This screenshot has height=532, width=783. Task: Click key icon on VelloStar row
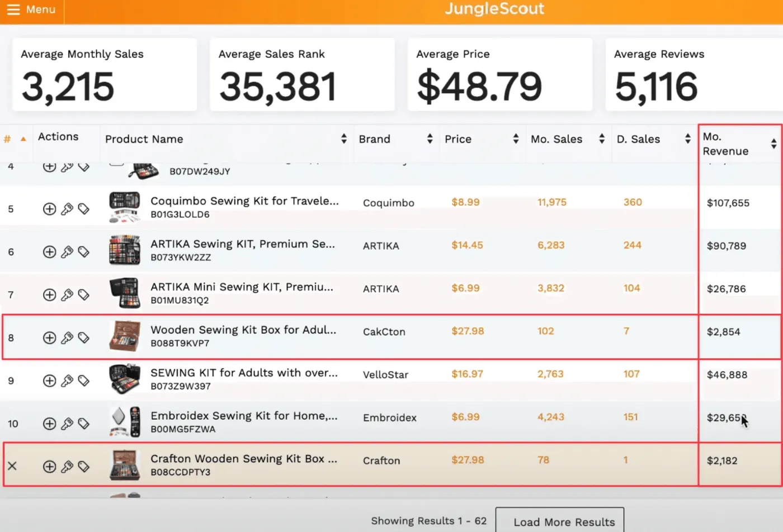pos(67,381)
